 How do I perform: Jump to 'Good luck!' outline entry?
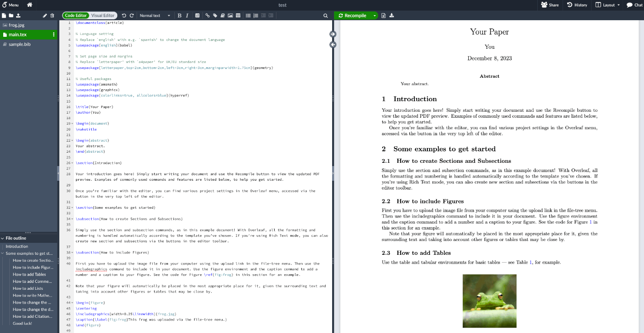tap(22, 323)
